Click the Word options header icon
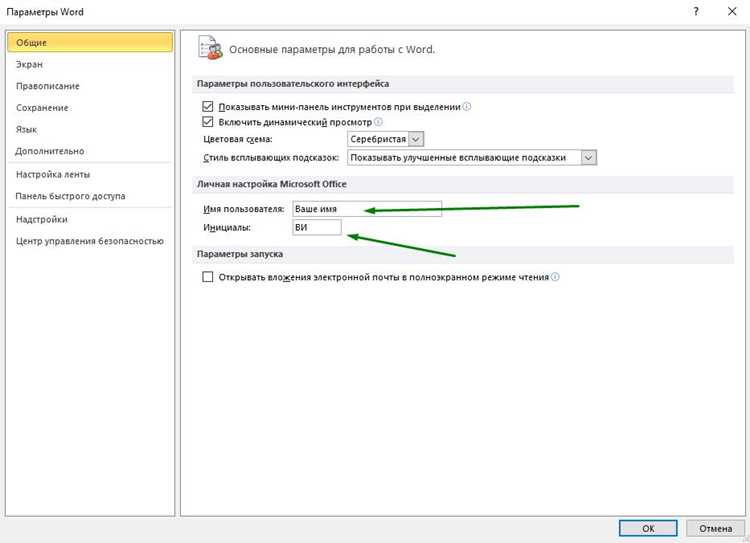The height and width of the screenshot is (543, 750). [210, 48]
